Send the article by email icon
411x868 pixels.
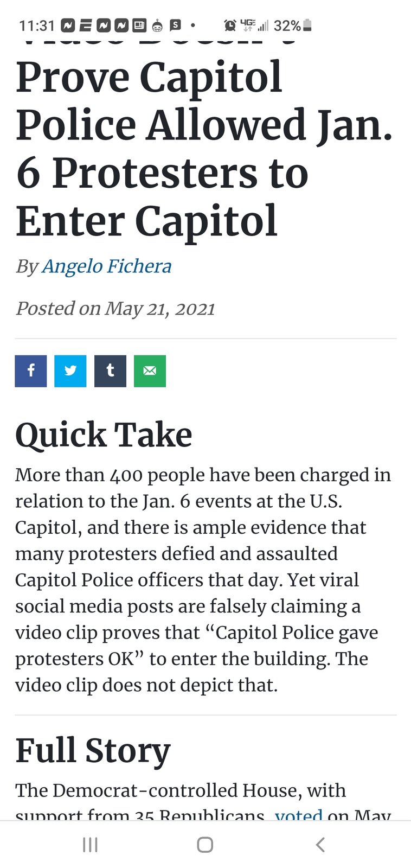150,371
